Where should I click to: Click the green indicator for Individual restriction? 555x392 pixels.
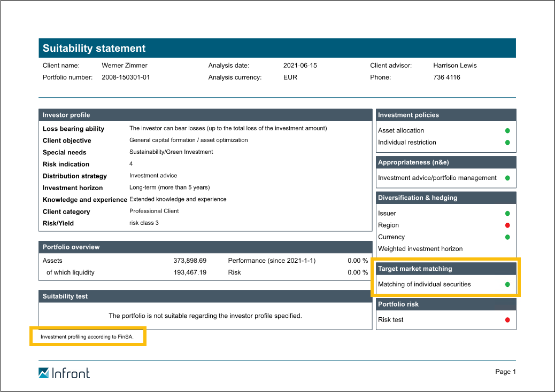(x=507, y=143)
